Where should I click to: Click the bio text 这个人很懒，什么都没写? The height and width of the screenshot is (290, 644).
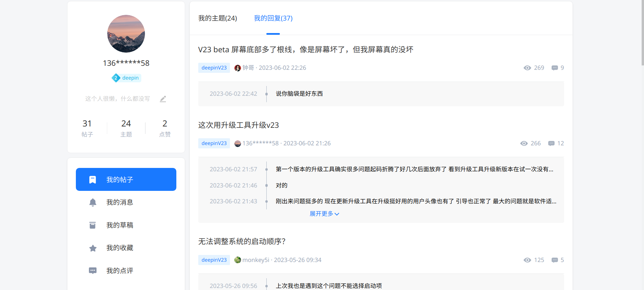coord(117,99)
